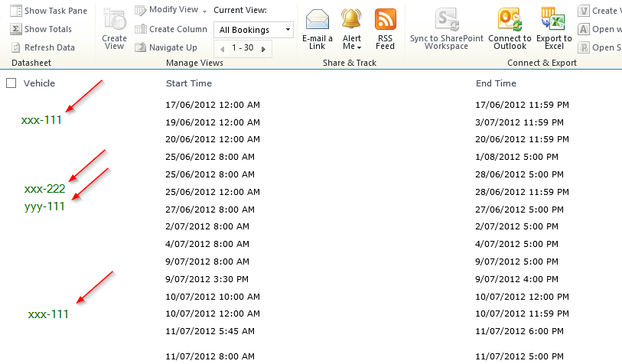Select end time 10/07/2012 12:00 PM
Screen dimensions: 622x364
point(522,297)
